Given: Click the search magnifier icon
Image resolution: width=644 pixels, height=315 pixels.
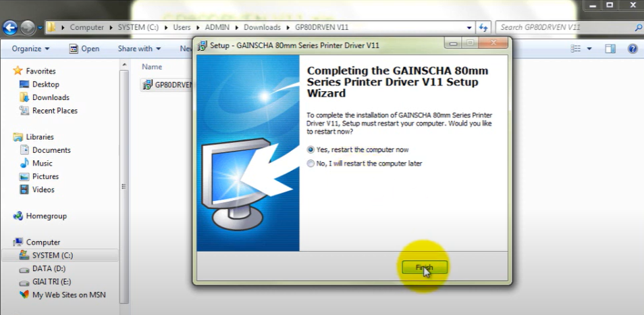Looking at the screenshot, I should (638, 28).
